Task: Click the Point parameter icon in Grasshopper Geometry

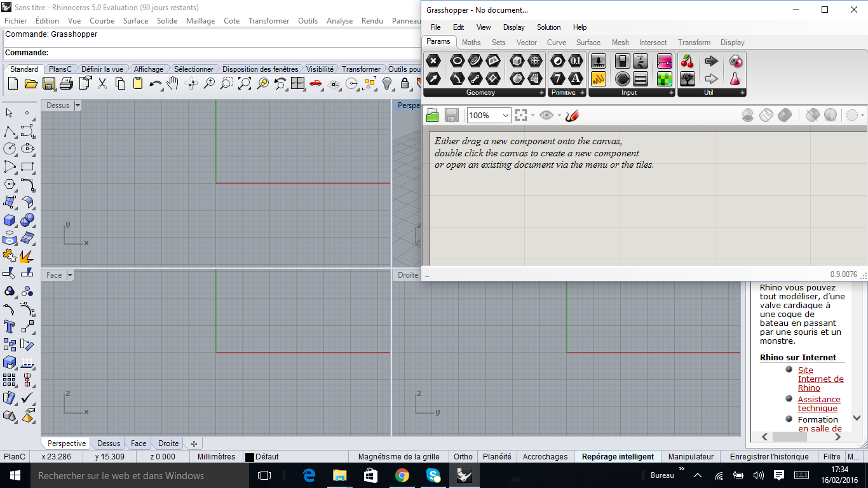Action: (x=433, y=61)
